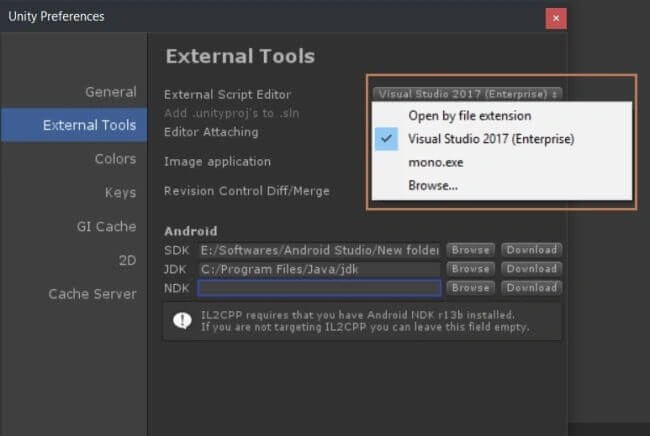Click the JDK path field
Viewport: 650px width, 436px height.
319,269
